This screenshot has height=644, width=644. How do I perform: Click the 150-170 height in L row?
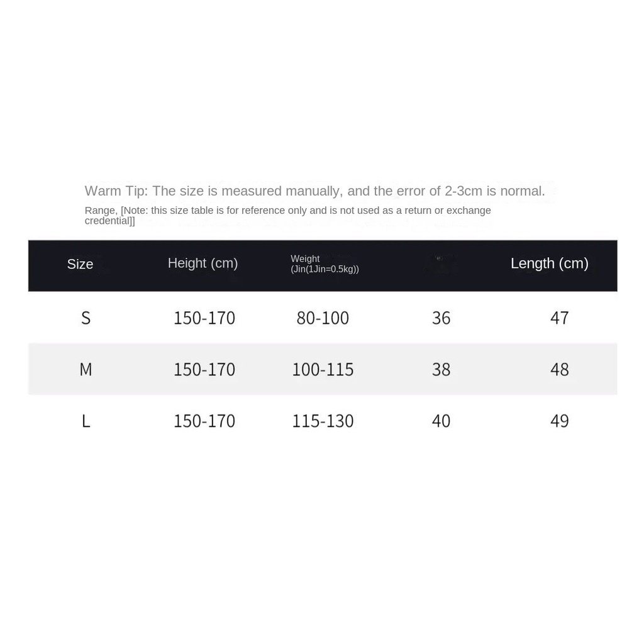(x=204, y=421)
